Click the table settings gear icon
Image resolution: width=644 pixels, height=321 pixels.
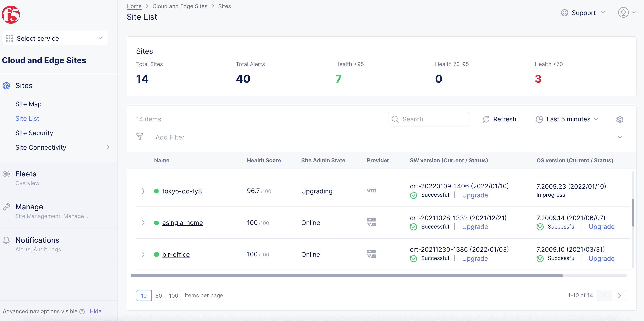click(x=620, y=119)
